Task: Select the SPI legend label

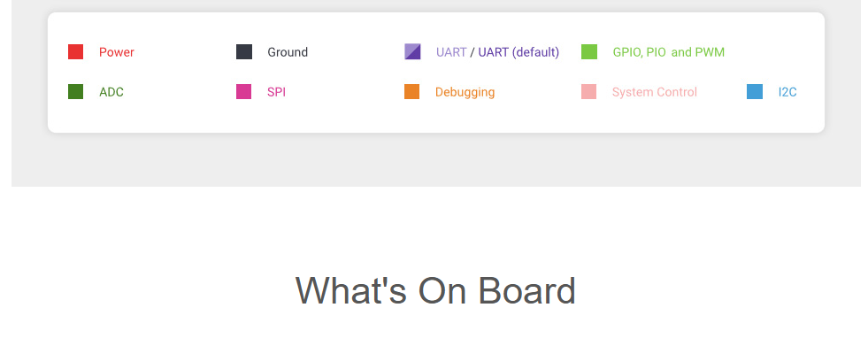Action: tap(276, 92)
